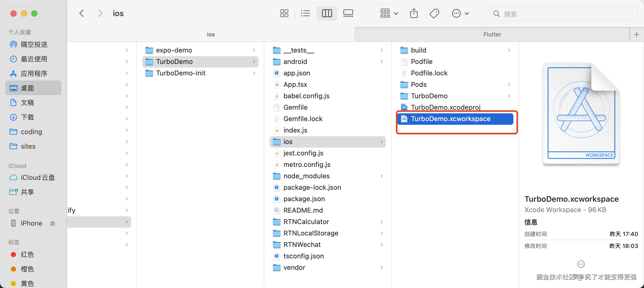Select the TurboDemo folder in second column
Viewport: 644px width, 288px height.
(x=200, y=62)
